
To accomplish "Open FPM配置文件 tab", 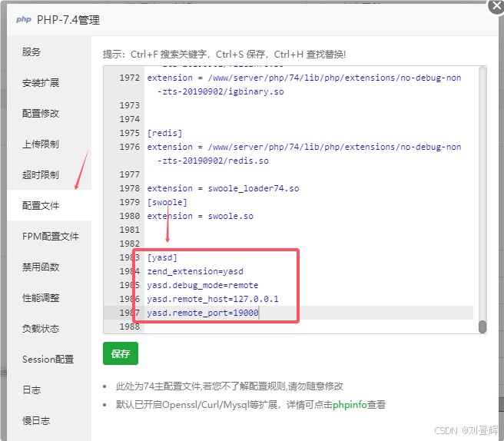I will (50, 237).
